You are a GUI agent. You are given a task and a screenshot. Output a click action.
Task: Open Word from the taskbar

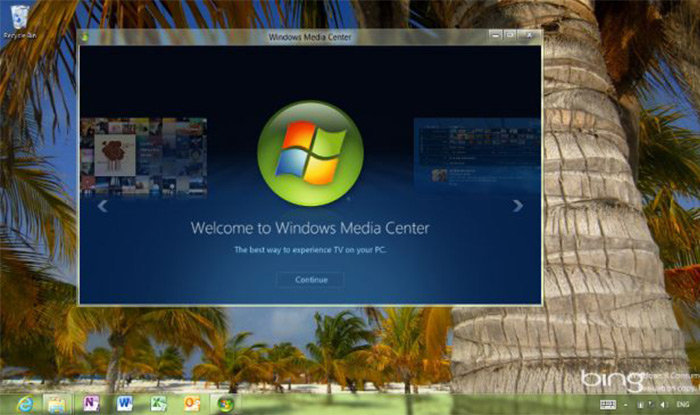tap(125, 404)
